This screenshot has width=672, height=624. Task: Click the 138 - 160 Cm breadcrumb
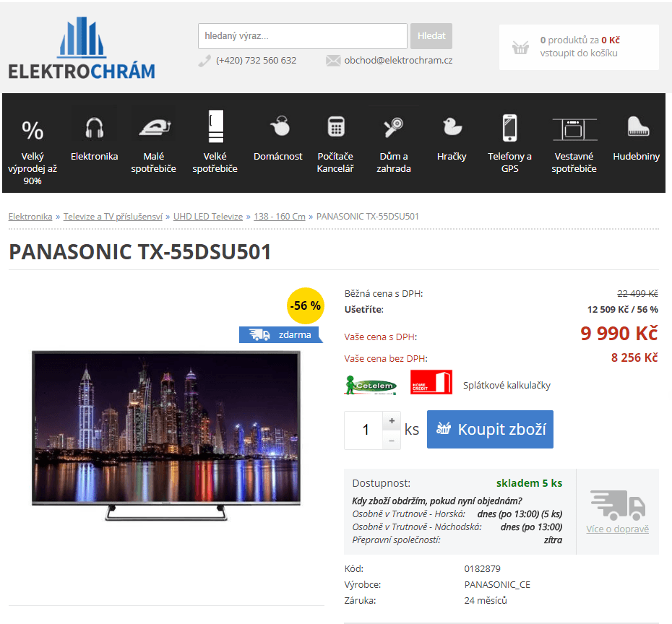point(280,217)
